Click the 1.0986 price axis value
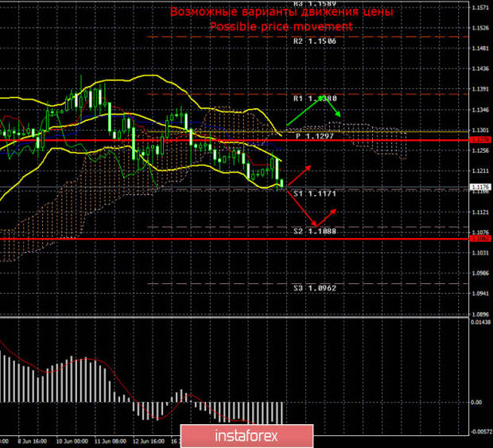The height and width of the screenshot is (448, 493). [x=481, y=274]
